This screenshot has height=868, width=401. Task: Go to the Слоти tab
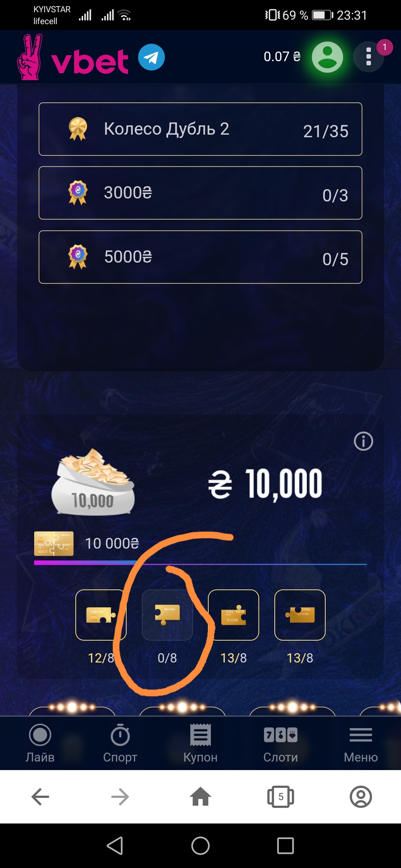pyautogui.click(x=281, y=743)
